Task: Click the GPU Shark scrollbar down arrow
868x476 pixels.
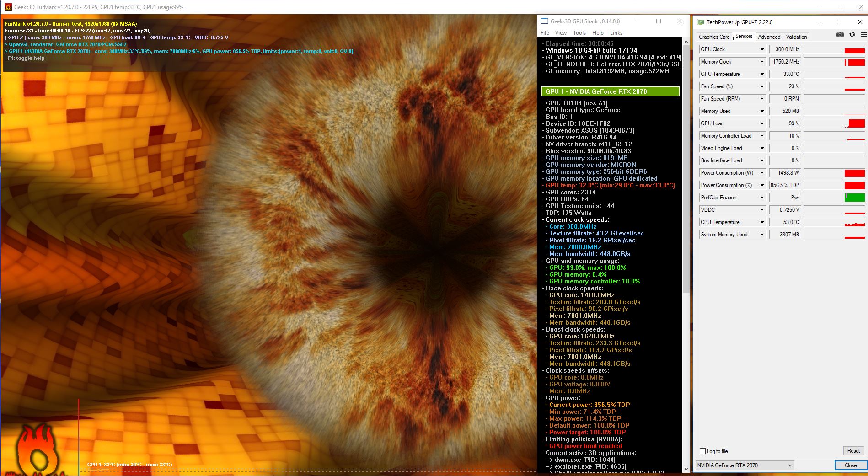Action: 686,469
